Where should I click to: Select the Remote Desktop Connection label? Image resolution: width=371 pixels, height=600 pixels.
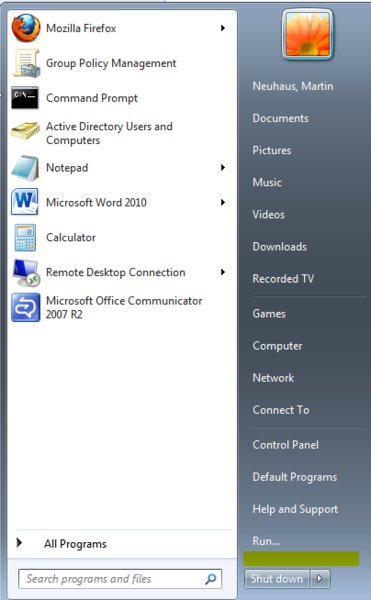point(116,272)
